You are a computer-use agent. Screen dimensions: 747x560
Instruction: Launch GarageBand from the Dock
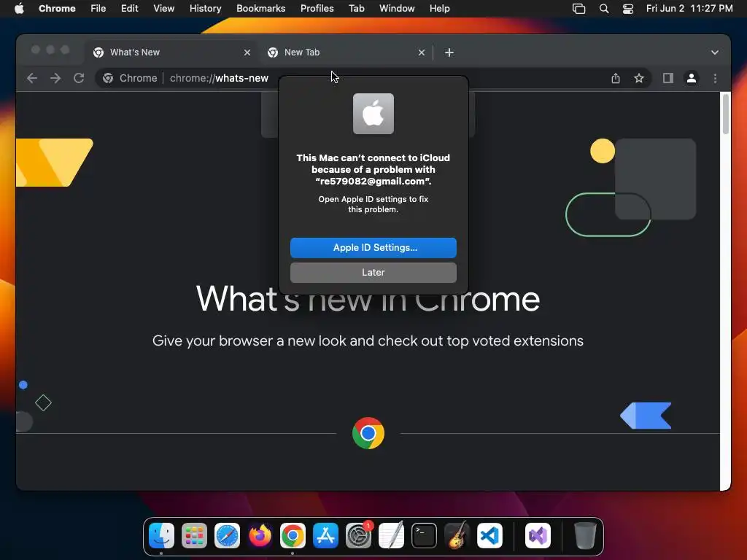[457, 536]
